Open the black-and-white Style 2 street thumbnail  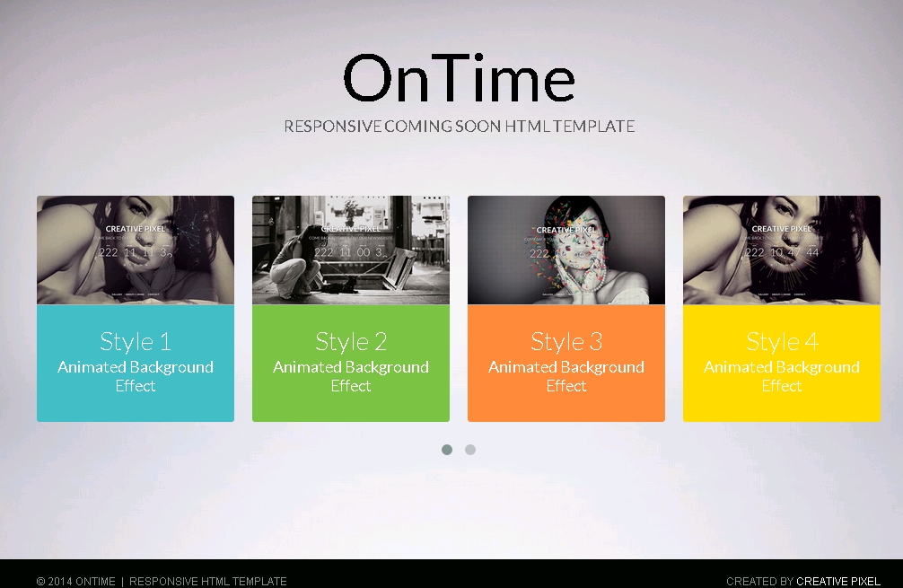(351, 250)
